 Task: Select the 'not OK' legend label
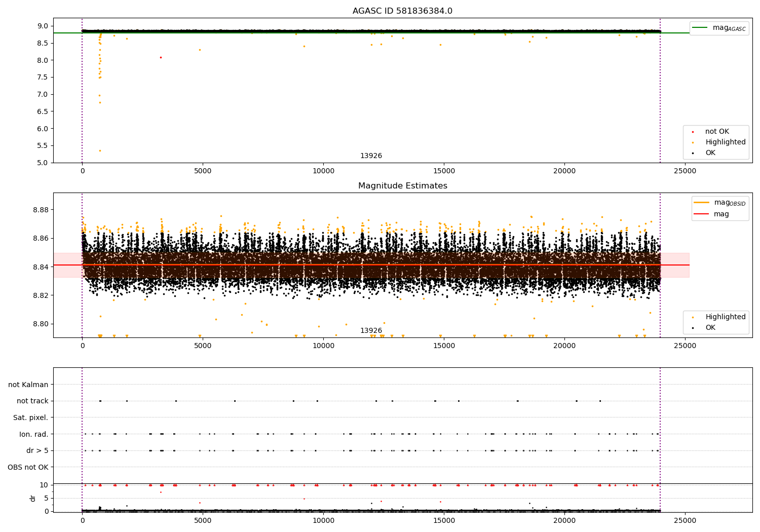(x=717, y=132)
